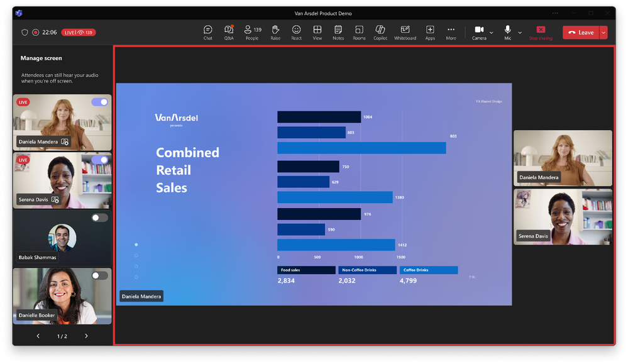Take Daniela Mandera off screen

click(100, 102)
